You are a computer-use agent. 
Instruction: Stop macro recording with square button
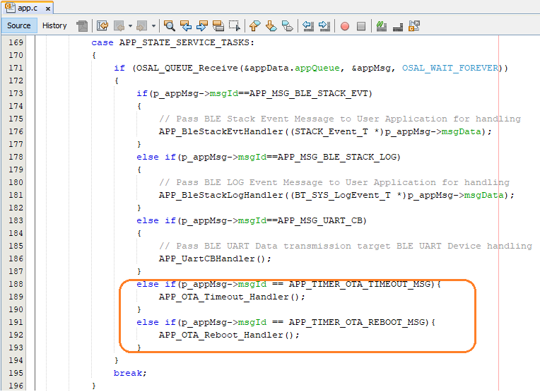pyautogui.click(x=361, y=26)
